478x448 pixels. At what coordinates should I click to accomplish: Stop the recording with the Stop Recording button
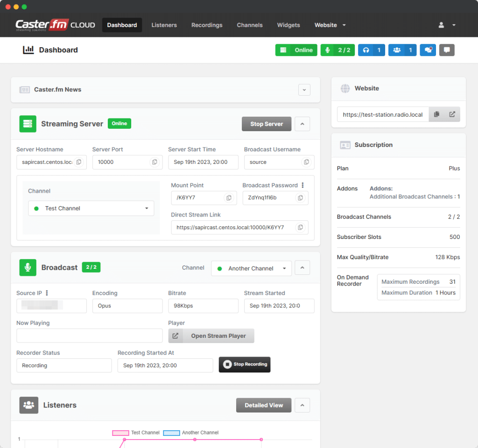pyautogui.click(x=245, y=364)
